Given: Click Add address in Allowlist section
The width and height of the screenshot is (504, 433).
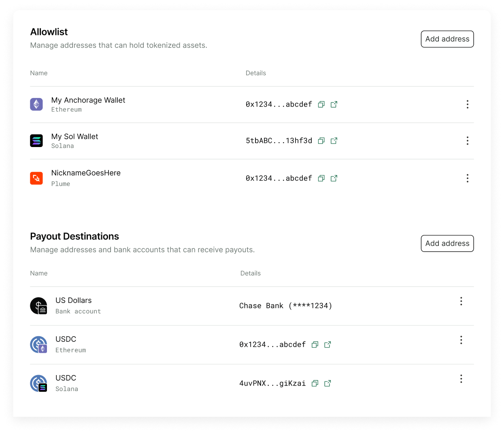Looking at the screenshot, I should tap(447, 39).
